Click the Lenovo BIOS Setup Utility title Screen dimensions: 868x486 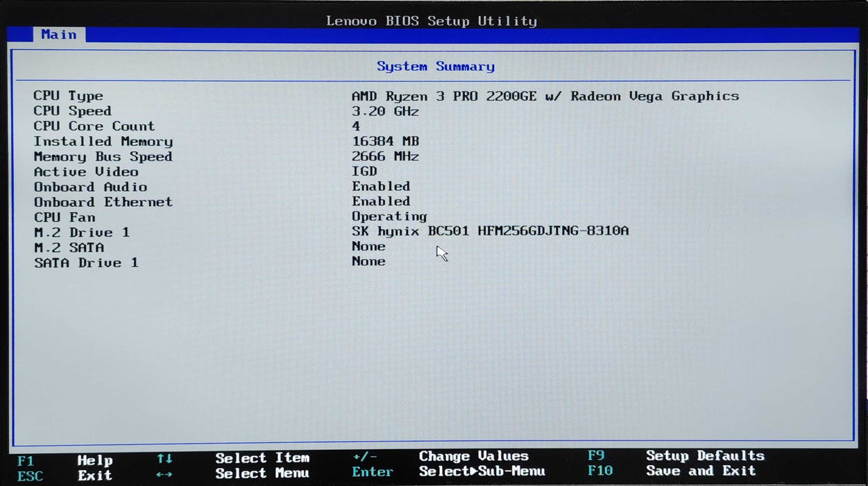432,21
